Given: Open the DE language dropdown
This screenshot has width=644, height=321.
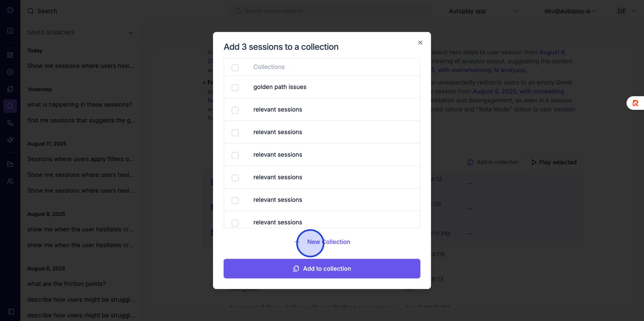Looking at the screenshot, I should pyautogui.click(x=627, y=11).
